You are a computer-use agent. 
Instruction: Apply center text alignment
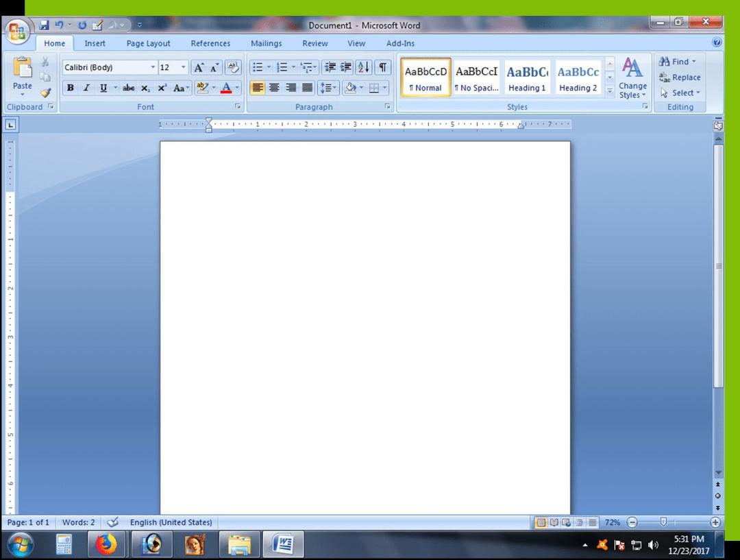(x=274, y=88)
